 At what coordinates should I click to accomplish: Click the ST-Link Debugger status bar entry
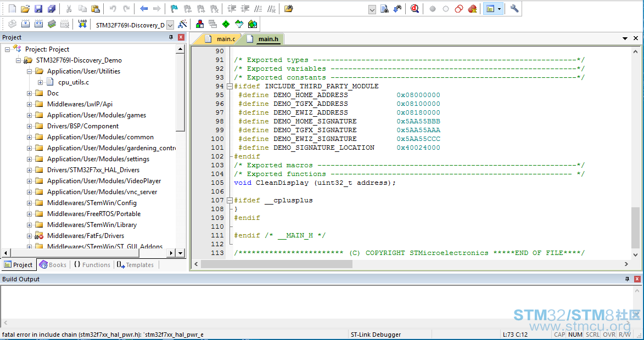point(376,335)
